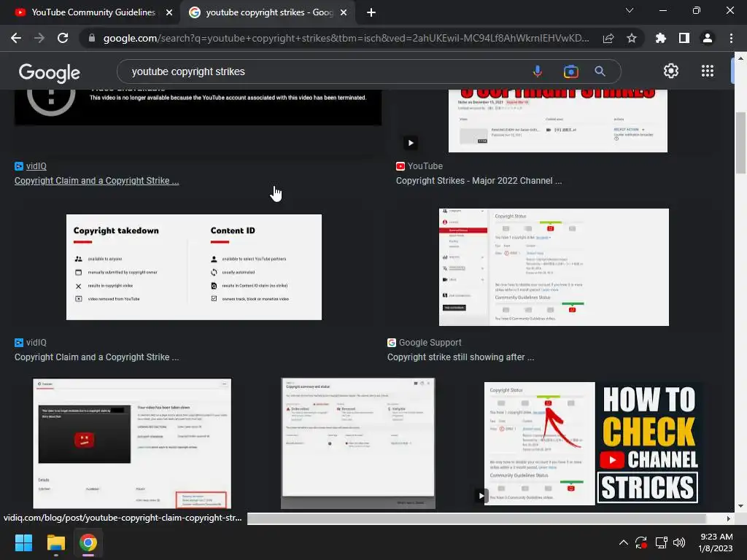Select the youtube copyright strikes tab
The image size is (747, 560).
tap(269, 12)
